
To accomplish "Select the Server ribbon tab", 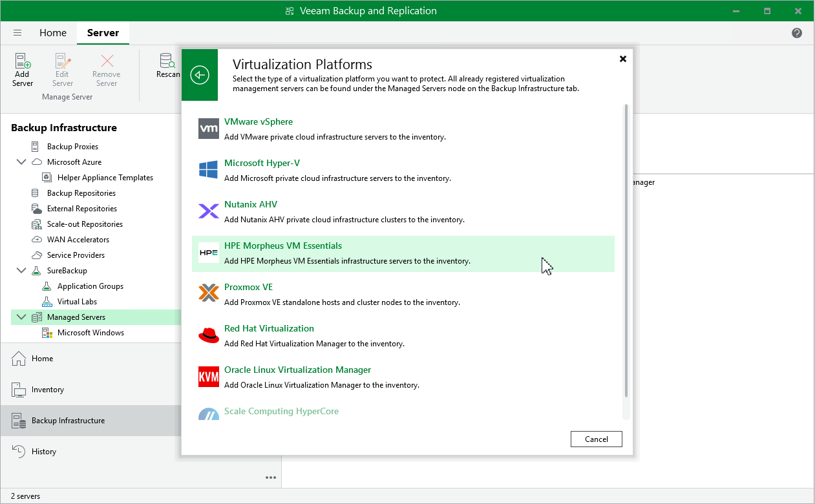I will 103,33.
